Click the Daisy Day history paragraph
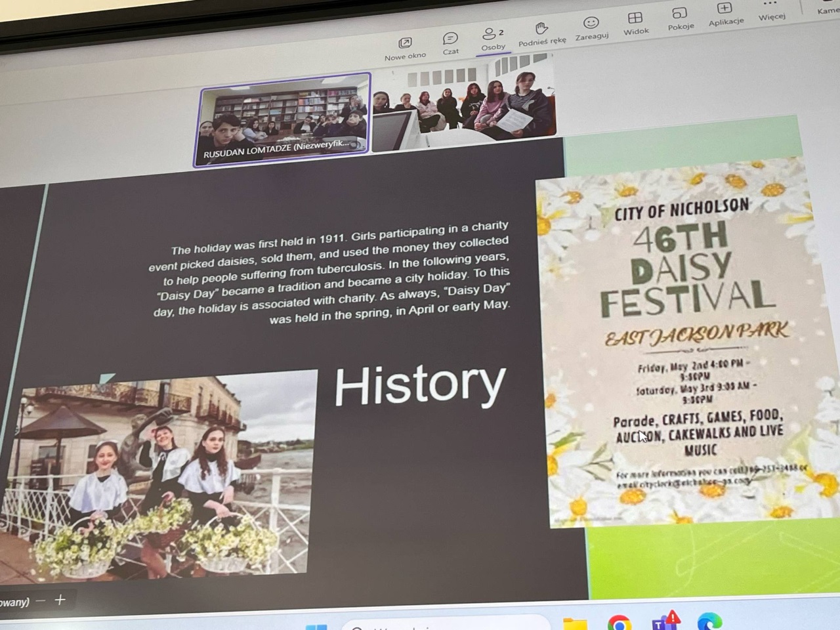This screenshot has width=840, height=630. (x=330, y=274)
